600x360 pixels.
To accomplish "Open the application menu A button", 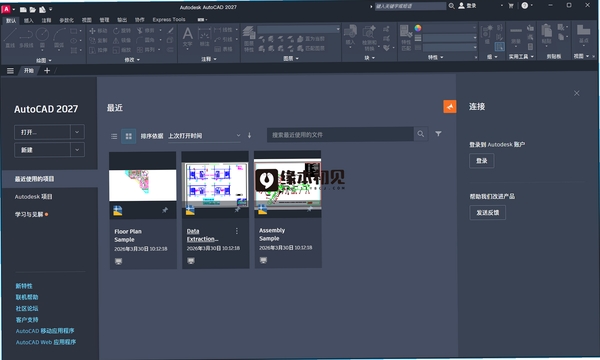I will [x=6, y=9].
